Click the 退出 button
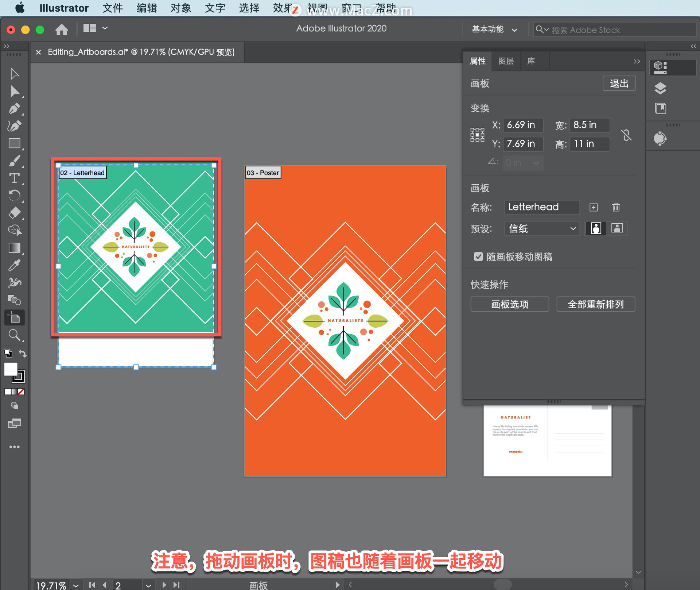Viewport: 700px width, 590px height. (x=619, y=84)
